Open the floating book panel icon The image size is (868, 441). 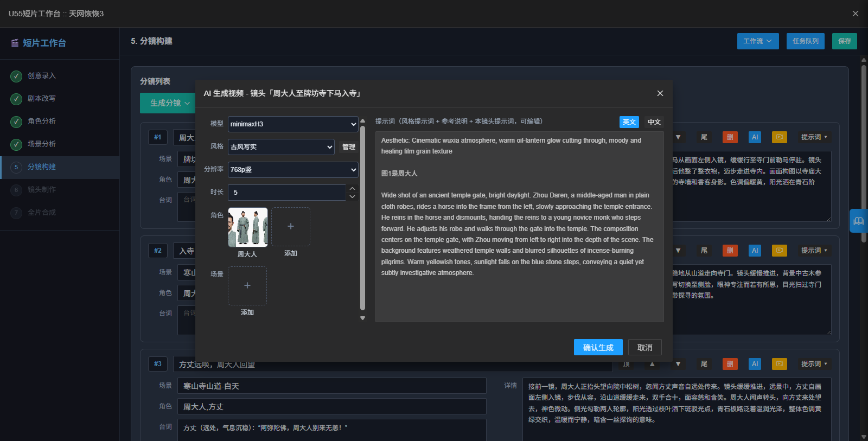(858, 221)
